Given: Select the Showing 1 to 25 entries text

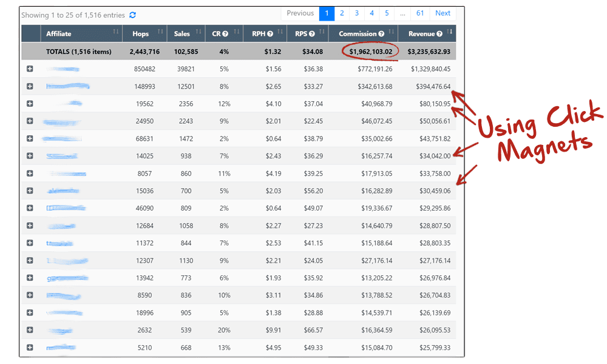Looking at the screenshot, I should (73, 15).
